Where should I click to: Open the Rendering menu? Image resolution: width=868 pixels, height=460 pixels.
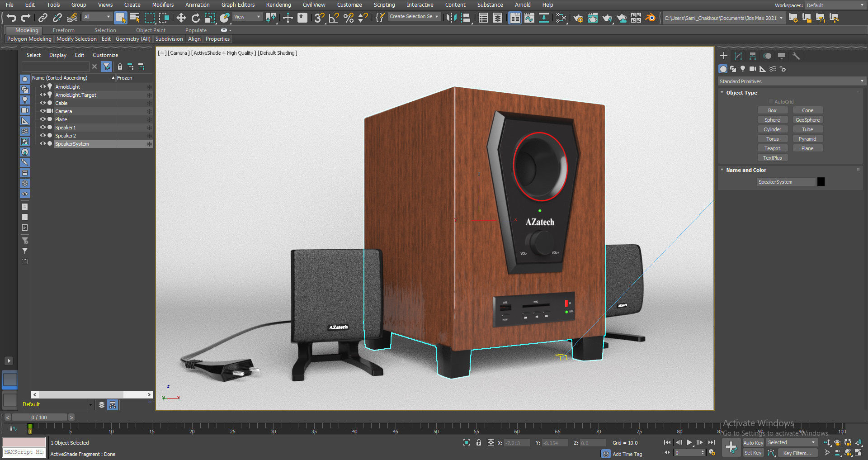click(x=278, y=5)
